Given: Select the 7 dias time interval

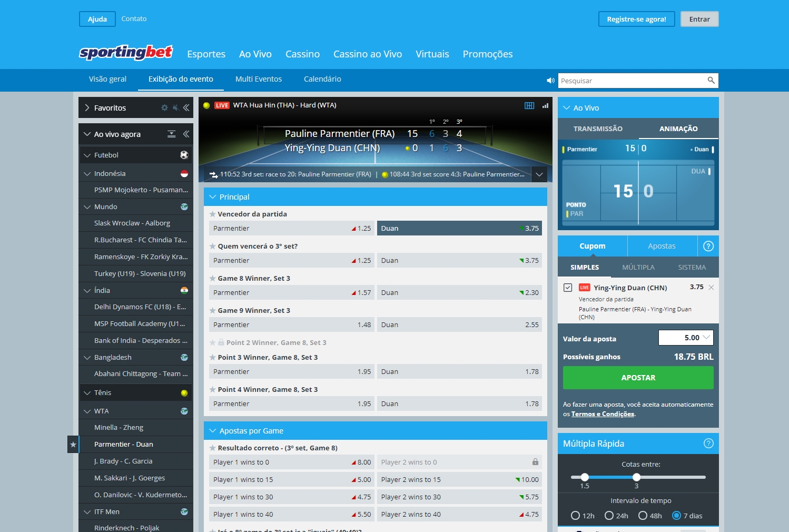Looking at the screenshot, I should [x=677, y=516].
